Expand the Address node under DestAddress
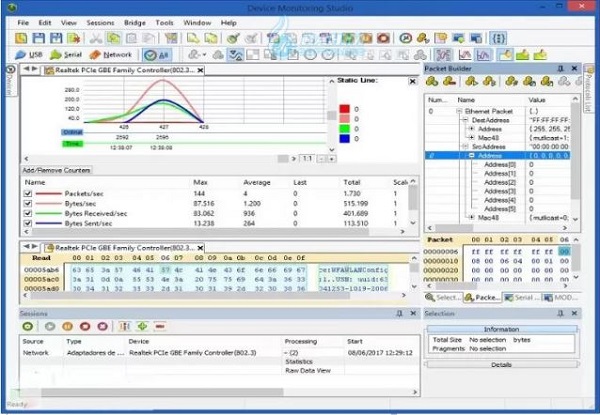Image resolution: width=600 pixels, height=415 pixels. 471,129
